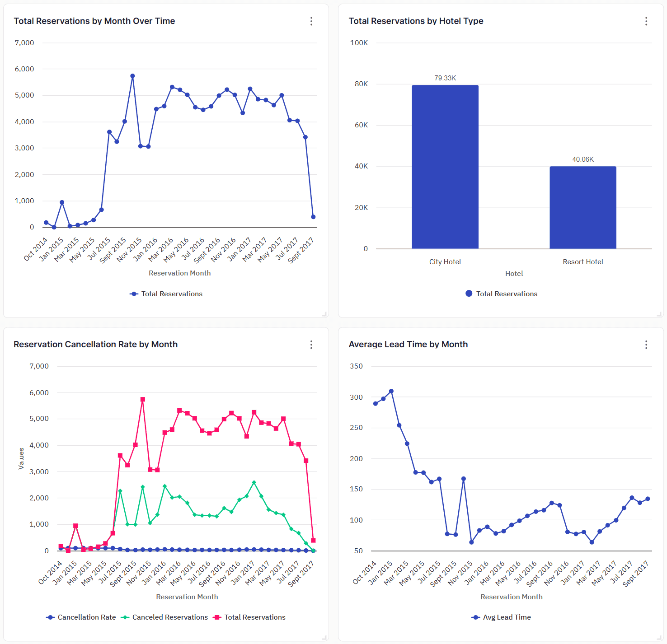Click the Reservation Cancellation Rate by Month title

96,344
